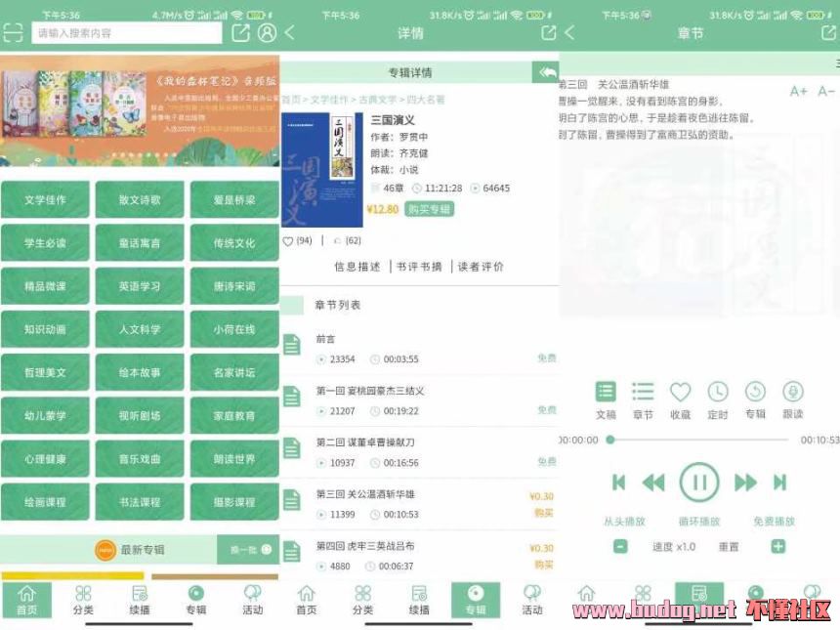Open the 三国演义 book cover

click(322, 169)
